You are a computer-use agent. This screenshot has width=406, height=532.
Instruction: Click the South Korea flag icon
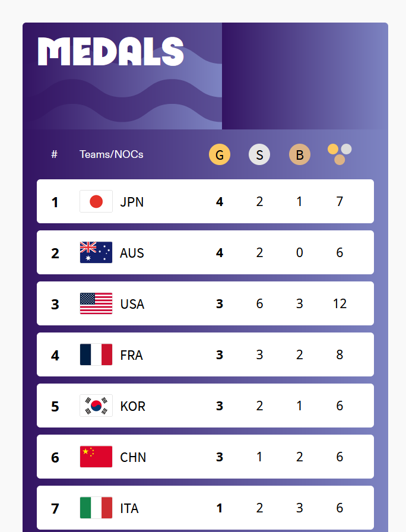pyautogui.click(x=96, y=406)
